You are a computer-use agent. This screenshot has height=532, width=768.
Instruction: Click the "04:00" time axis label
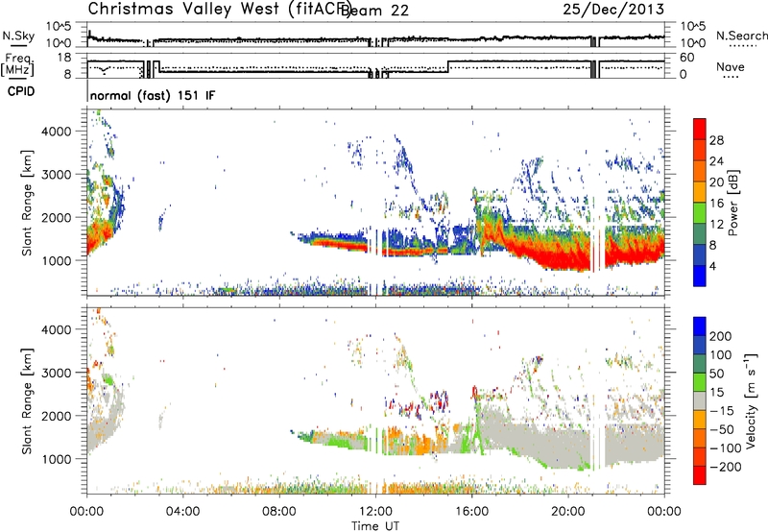[183, 512]
